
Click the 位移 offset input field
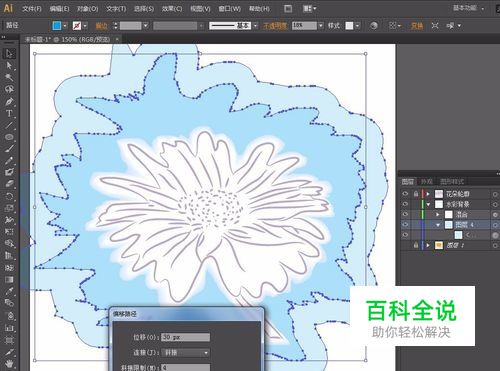(x=186, y=337)
